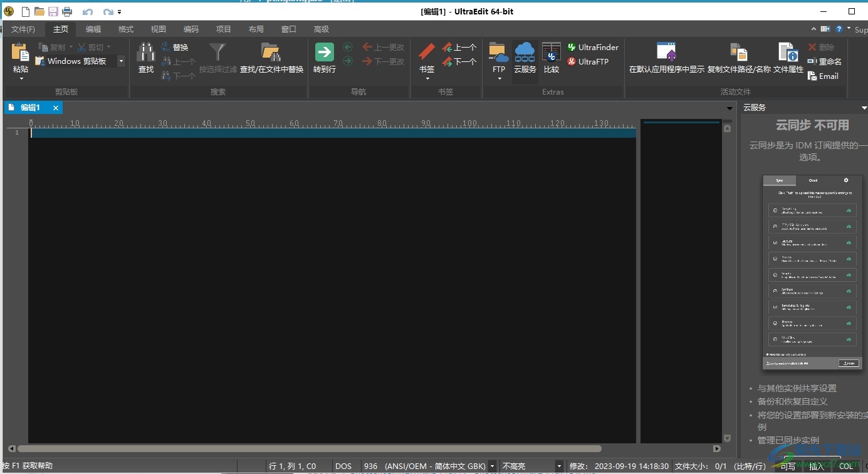Save the file using the floppy disk icon

tap(53, 11)
